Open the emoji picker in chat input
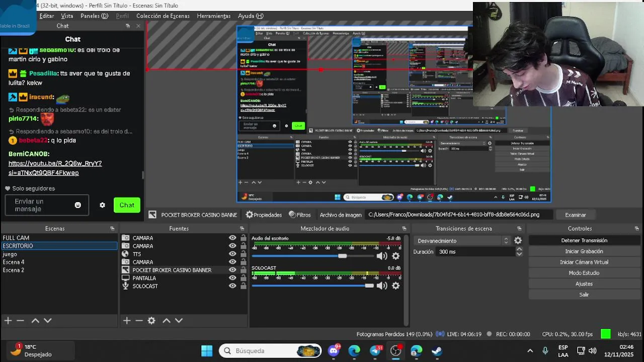 pyautogui.click(x=78, y=205)
